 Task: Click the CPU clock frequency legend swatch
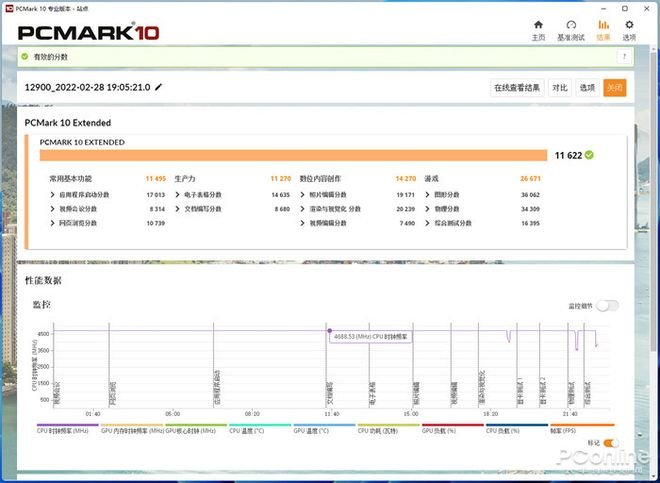tap(62, 425)
